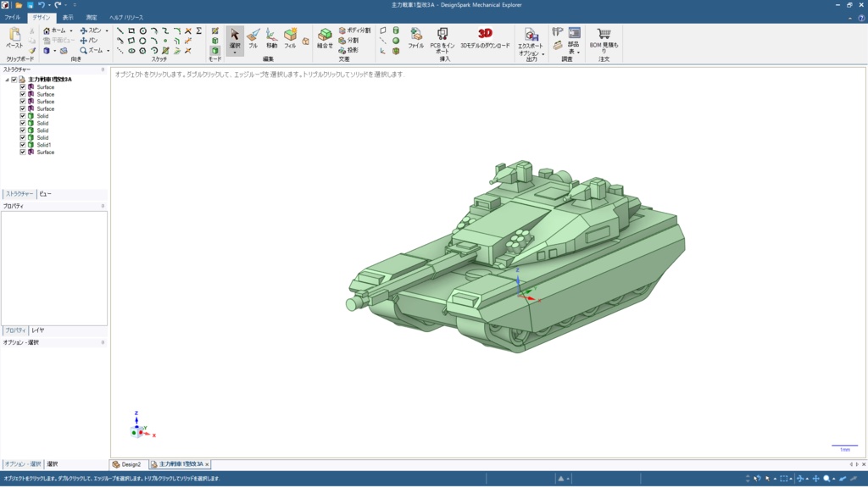
Task: Switch to the ビュー panel tab
Action: tap(46, 194)
